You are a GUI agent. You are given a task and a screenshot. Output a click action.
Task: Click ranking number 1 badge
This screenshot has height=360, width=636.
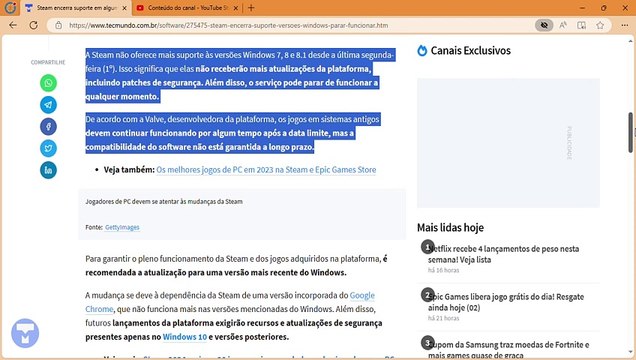pos(428,247)
